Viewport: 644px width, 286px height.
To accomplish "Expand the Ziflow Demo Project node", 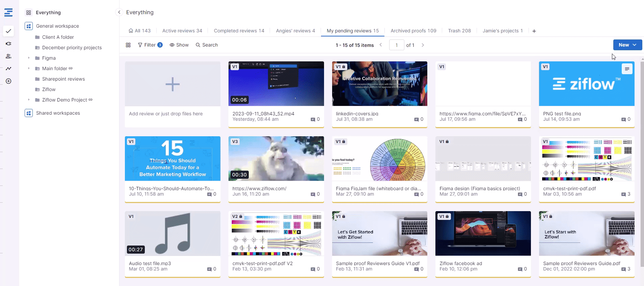I will pos(29,100).
